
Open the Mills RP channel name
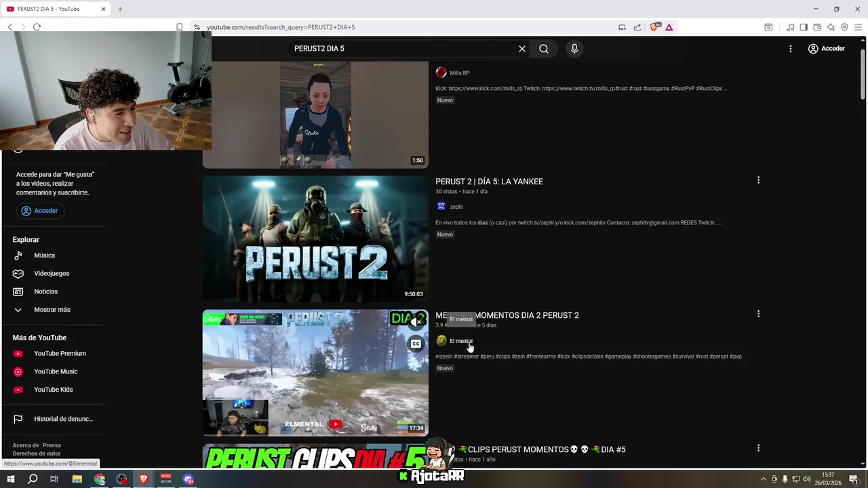(460, 73)
